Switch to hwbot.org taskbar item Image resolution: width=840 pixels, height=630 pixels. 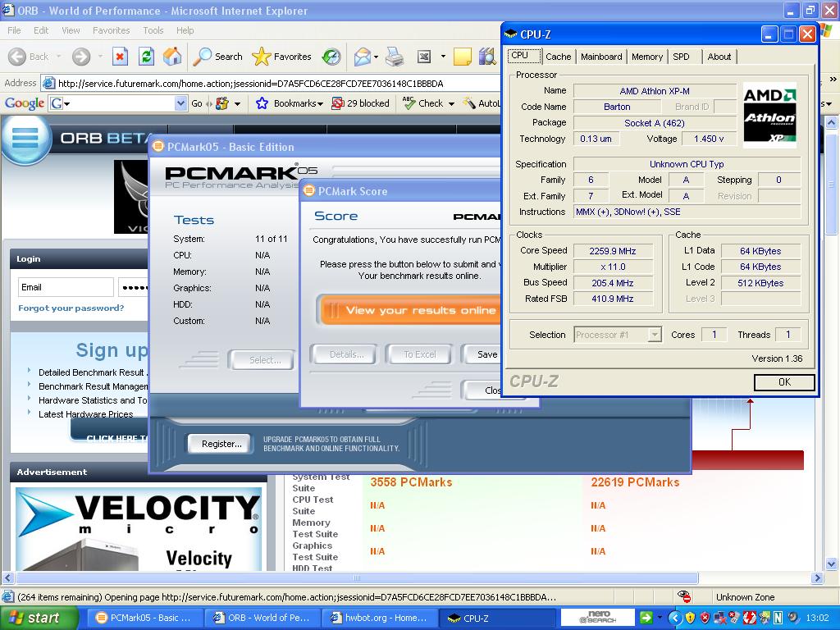click(380, 618)
